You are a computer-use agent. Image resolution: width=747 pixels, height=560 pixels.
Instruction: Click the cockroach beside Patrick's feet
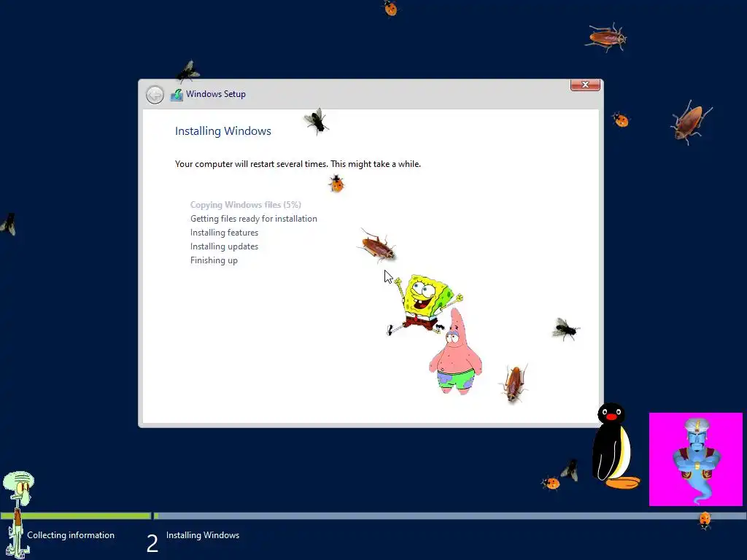[514, 382]
